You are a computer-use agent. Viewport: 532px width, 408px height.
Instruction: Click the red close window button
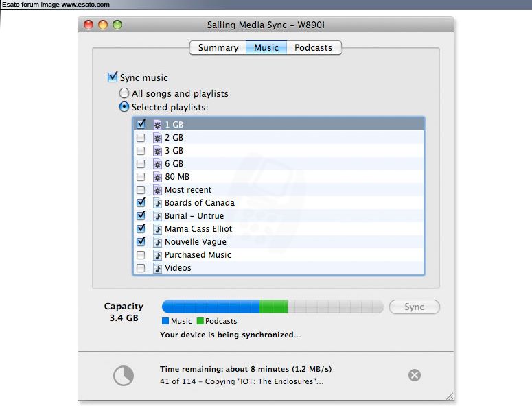tap(89, 25)
